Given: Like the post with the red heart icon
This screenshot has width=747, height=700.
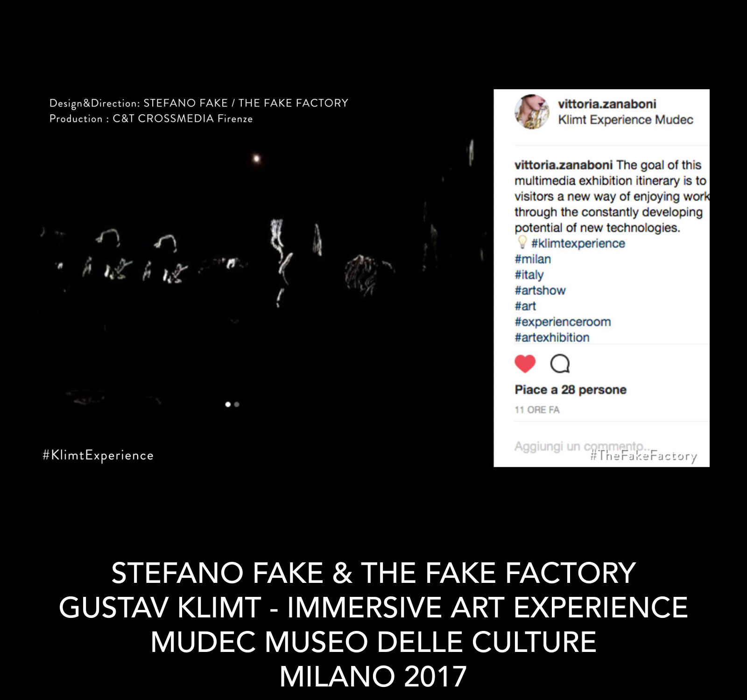Looking at the screenshot, I should (525, 364).
